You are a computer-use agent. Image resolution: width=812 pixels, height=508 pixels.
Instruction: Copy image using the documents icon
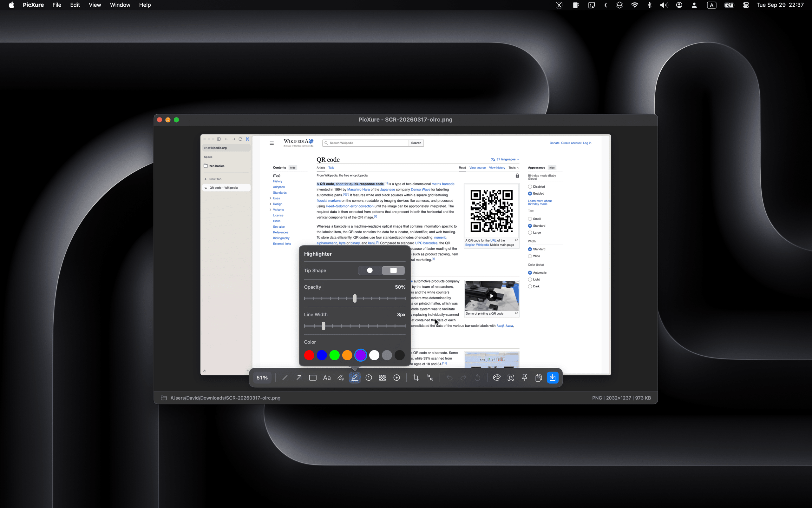[539, 378]
